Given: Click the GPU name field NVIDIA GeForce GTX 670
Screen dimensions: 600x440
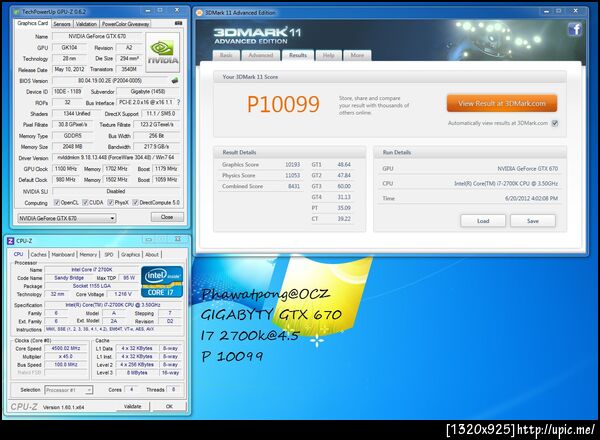Looking at the screenshot, I should coord(97,36).
